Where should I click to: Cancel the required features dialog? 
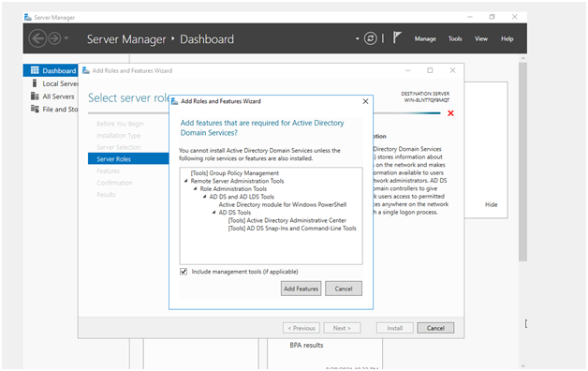[344, 289]
